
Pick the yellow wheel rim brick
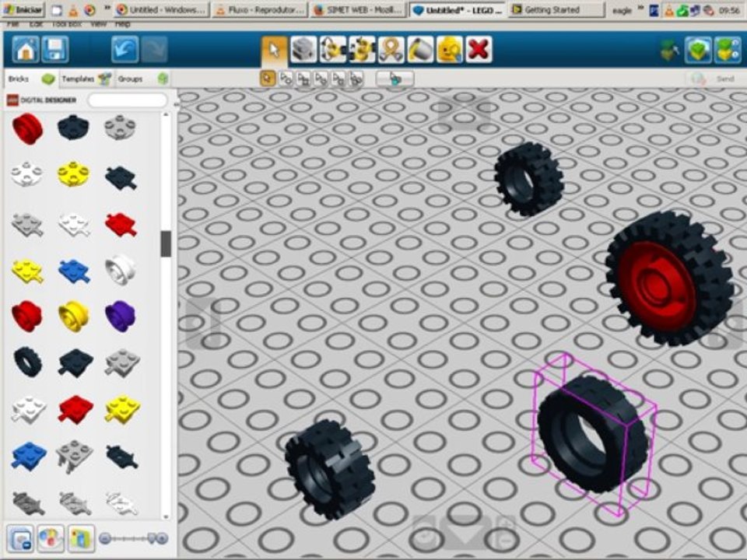click(74, 317)
